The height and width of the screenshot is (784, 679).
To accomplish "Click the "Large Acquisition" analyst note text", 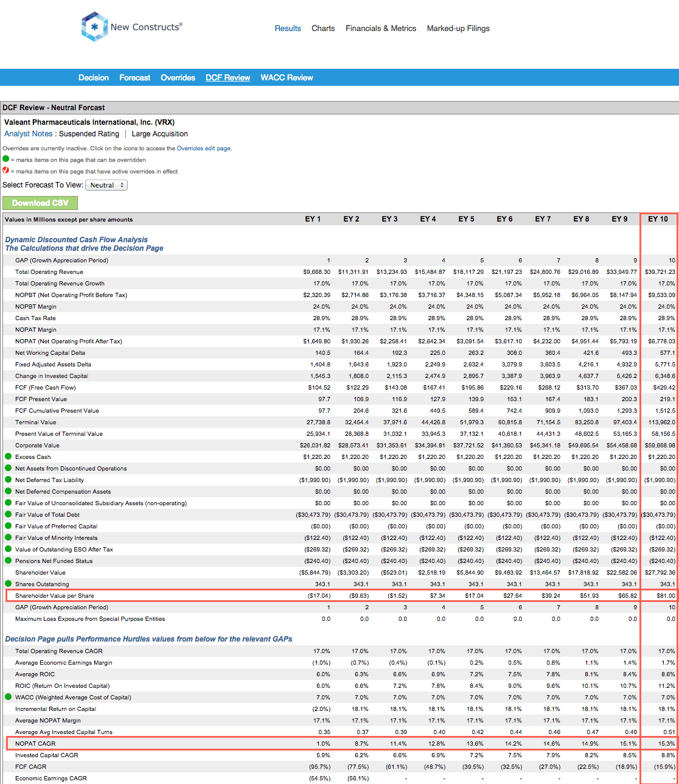I will tap(160, 134).
